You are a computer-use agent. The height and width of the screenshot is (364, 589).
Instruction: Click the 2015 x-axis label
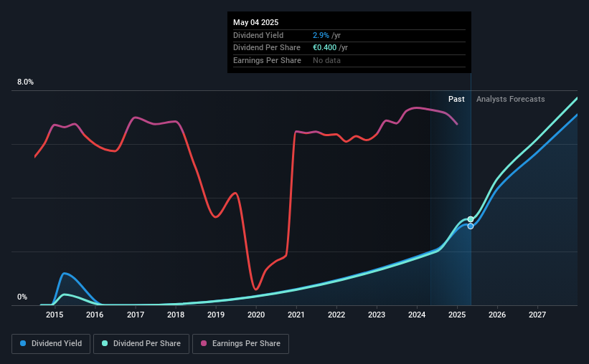pyautogui.click(x=55, y=315)
